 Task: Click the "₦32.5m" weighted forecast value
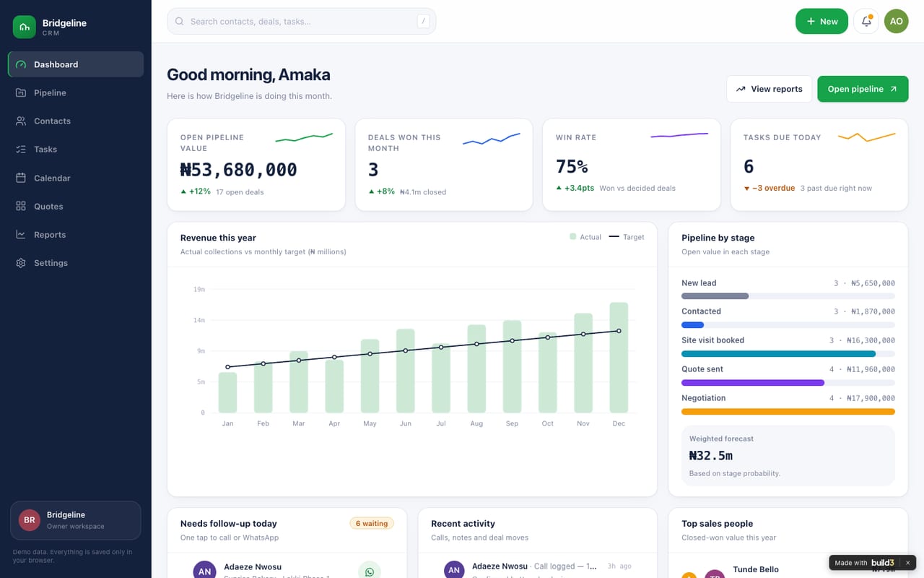(x=711, y=456)
